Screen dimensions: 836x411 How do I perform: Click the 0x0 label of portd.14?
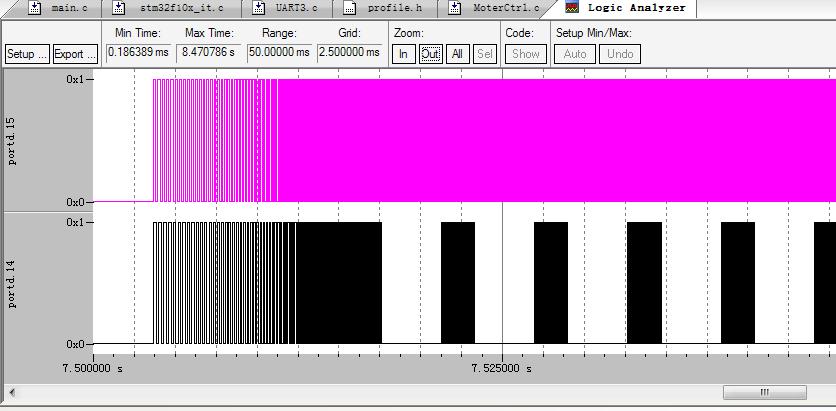75,344
